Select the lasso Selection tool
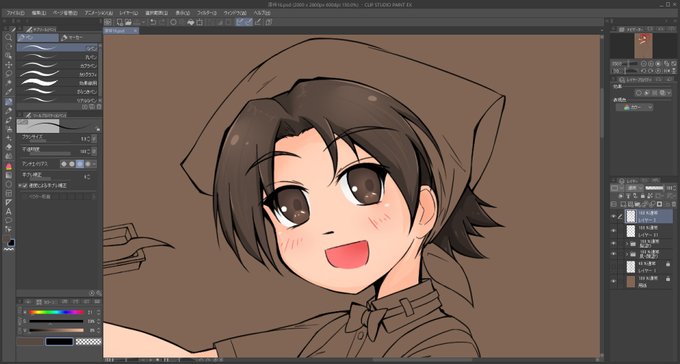This screenshot has height=364, width=680. pyautogui.click(x=8, y=74)
